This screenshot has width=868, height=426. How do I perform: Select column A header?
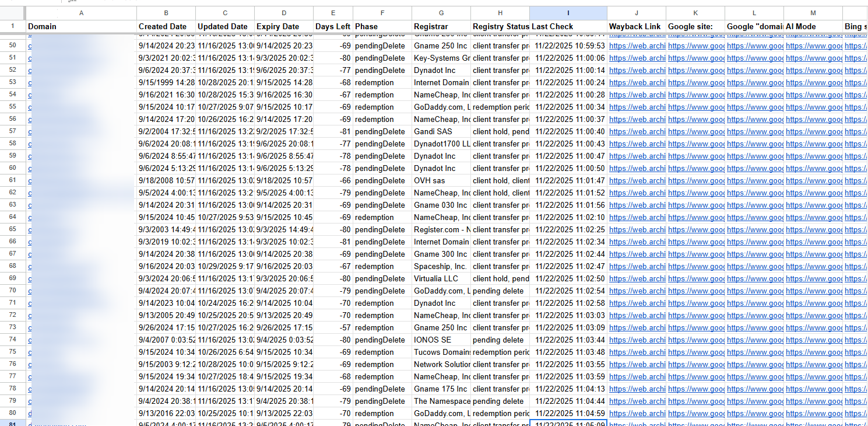[x=81, y=13]
